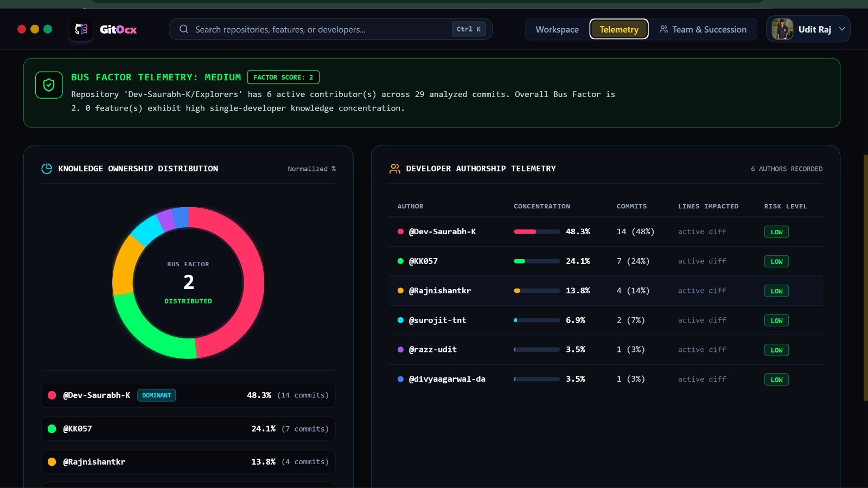Select @surojit-tnt author in the table
Viewport: 868px width, 488px height.
(437, 320)
